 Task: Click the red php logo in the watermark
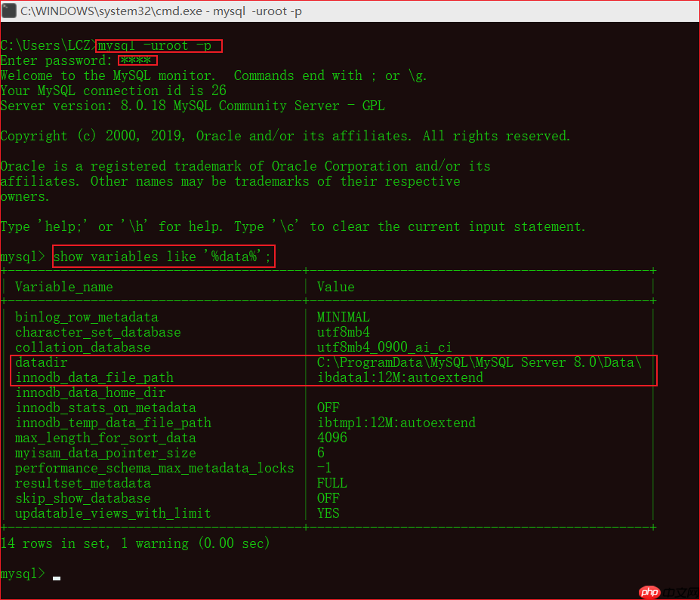click(651, 592)
